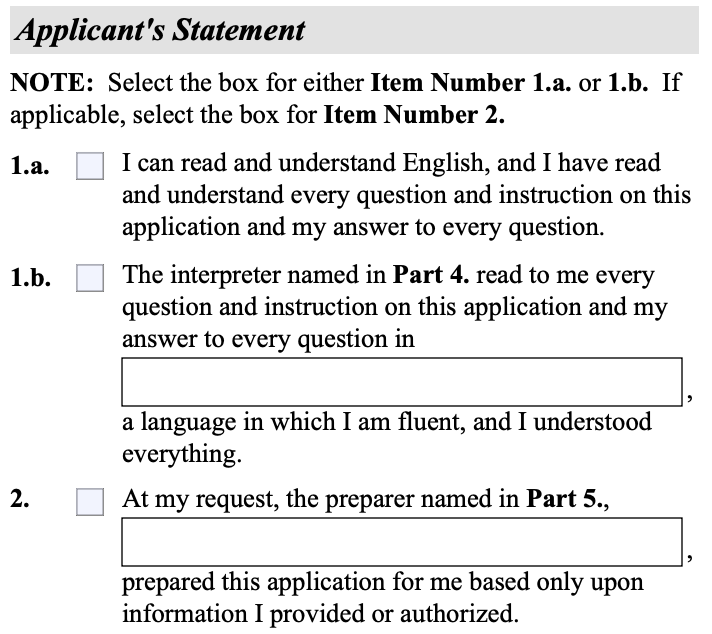The height and width of the screenshot is (634, 712).
Task: Click the bold '1.b.' in the note
Action: 634,83
